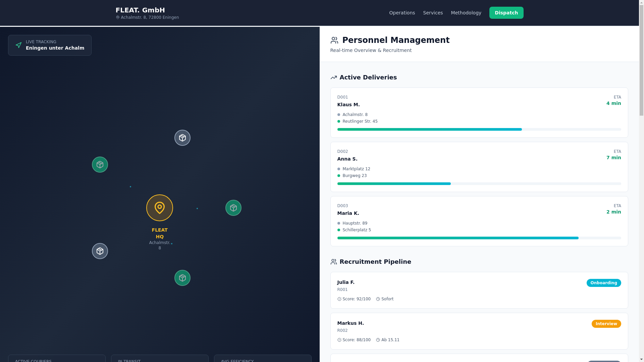This screenshot has width=644, height=362.
Task: Click the Dispatch button
Action: [506, 13]
